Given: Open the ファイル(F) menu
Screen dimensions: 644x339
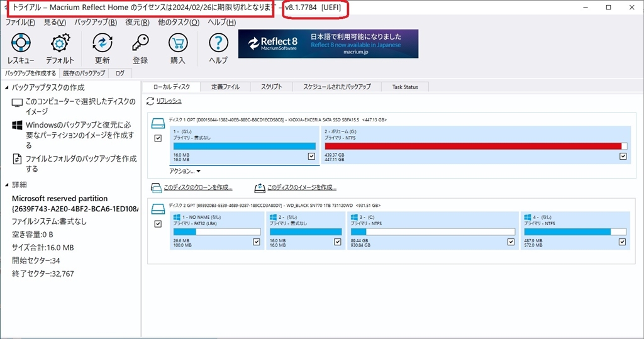Looking at the screenshot, I should tap(20, 22).
